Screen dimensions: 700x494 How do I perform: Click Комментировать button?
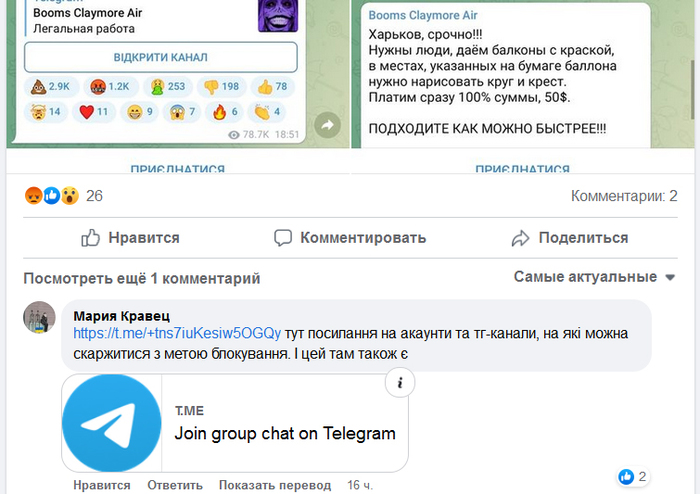click(x=350, y=238)
